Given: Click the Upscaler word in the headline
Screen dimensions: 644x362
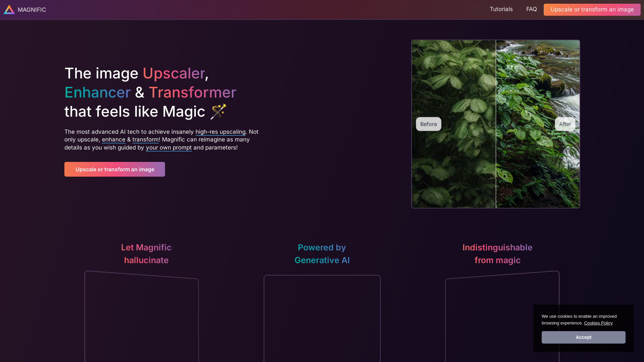Looking at the screenshot, I should 174,73.
